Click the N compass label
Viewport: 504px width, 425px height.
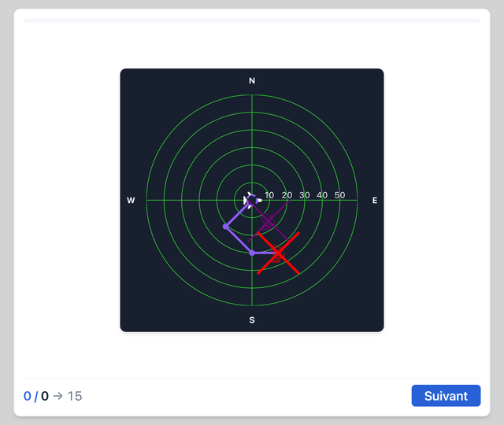[252, 80]
